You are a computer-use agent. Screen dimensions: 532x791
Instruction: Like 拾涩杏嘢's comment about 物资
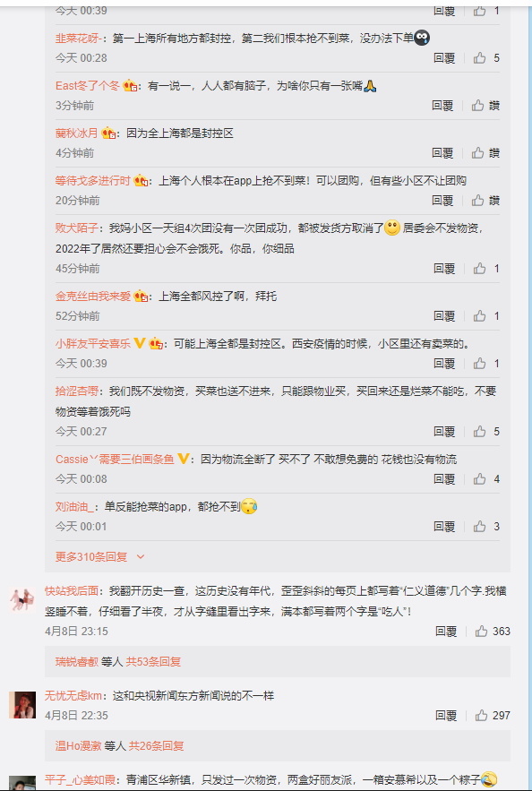(x=479, y=431)
